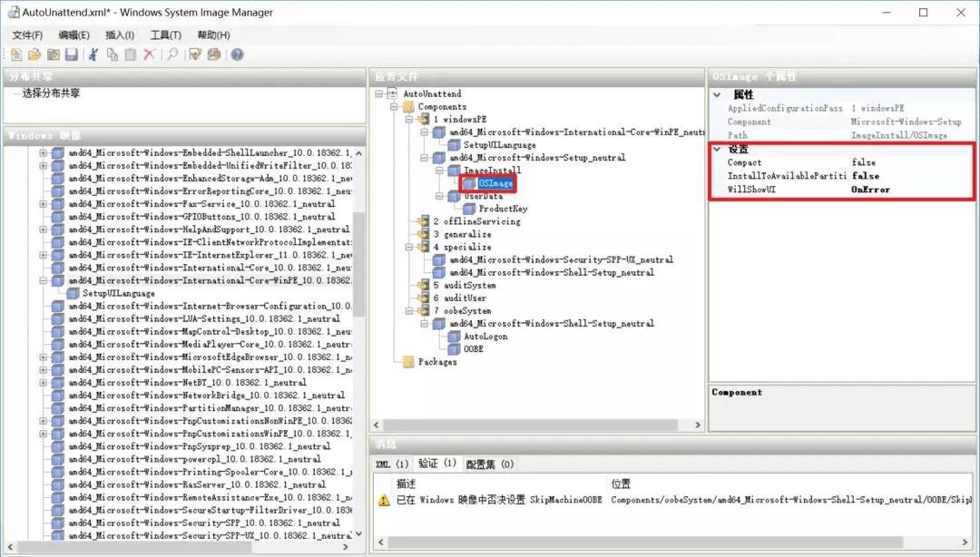Collapse the 7 oobeSystem pass node
This screenshot has height=557, width=980.
click(x=409, y=311)
